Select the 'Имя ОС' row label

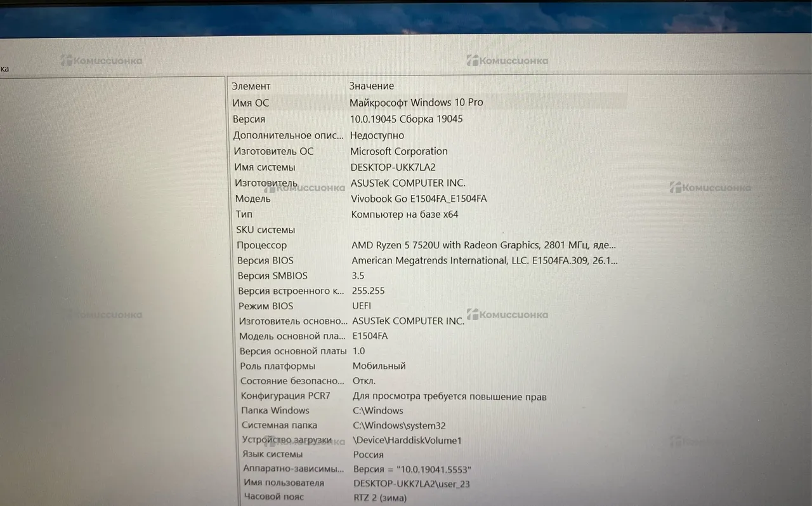pos(251,102)
